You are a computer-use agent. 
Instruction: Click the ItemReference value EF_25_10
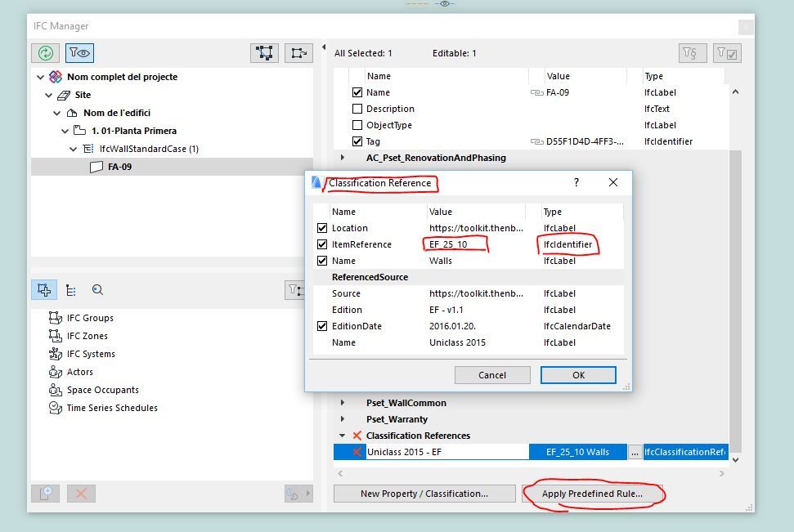pyautogui.click(x=449, y=244)
